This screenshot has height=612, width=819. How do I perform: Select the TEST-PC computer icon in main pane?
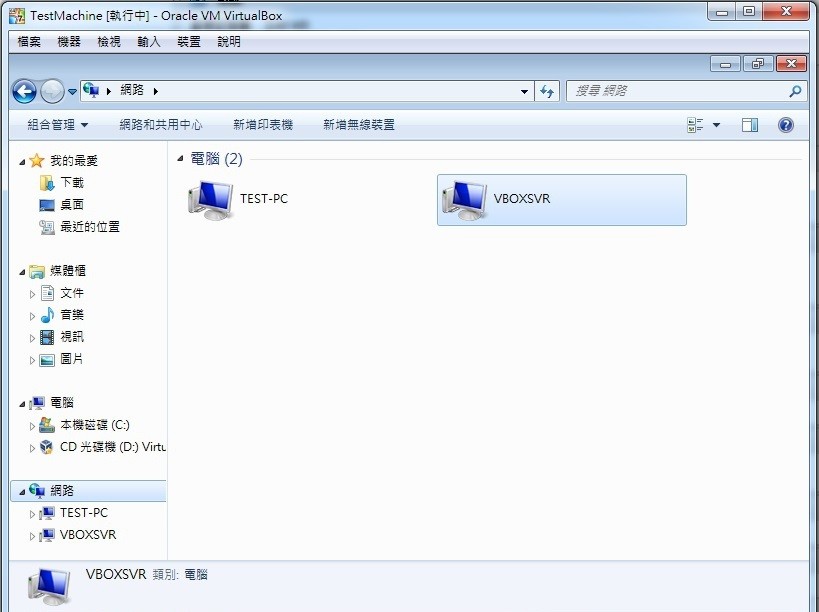coord(210,200)
